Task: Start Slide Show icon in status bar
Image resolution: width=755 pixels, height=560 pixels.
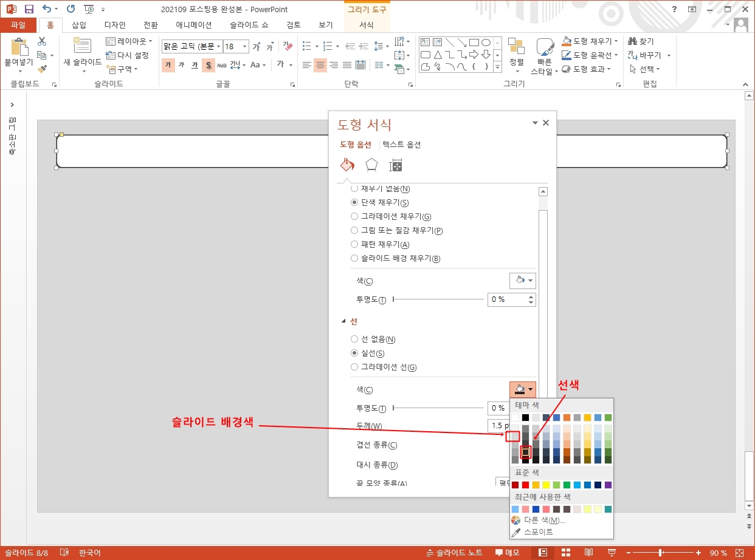Action: (610, 553)
